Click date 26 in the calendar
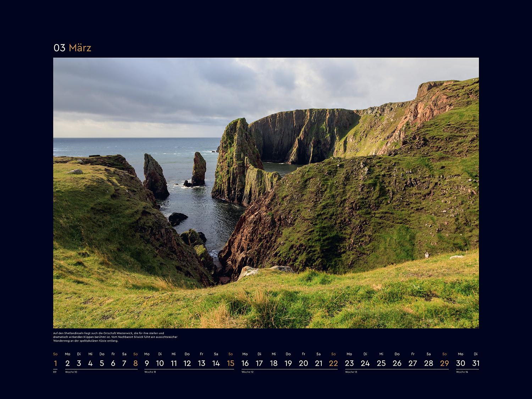The width and height of the screenshot is (532, 399). 397,363
